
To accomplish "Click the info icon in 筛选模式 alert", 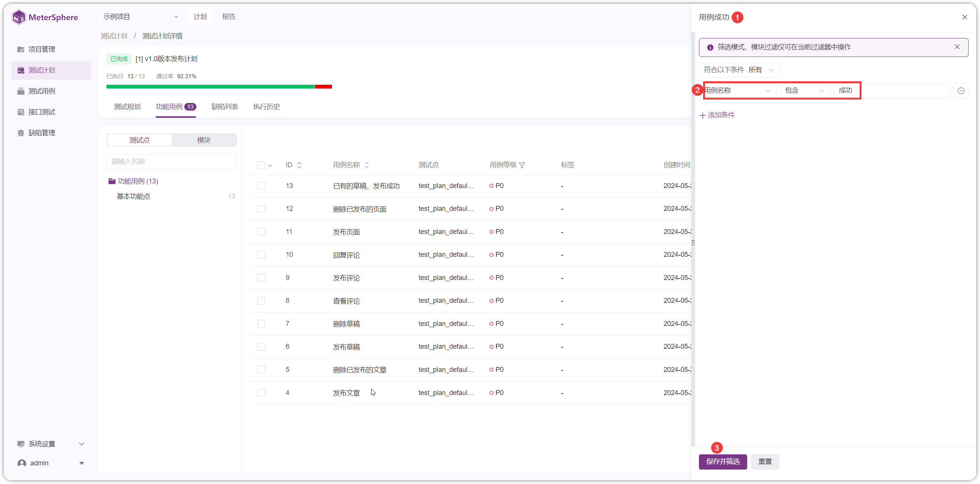I will tap(710, 47).
